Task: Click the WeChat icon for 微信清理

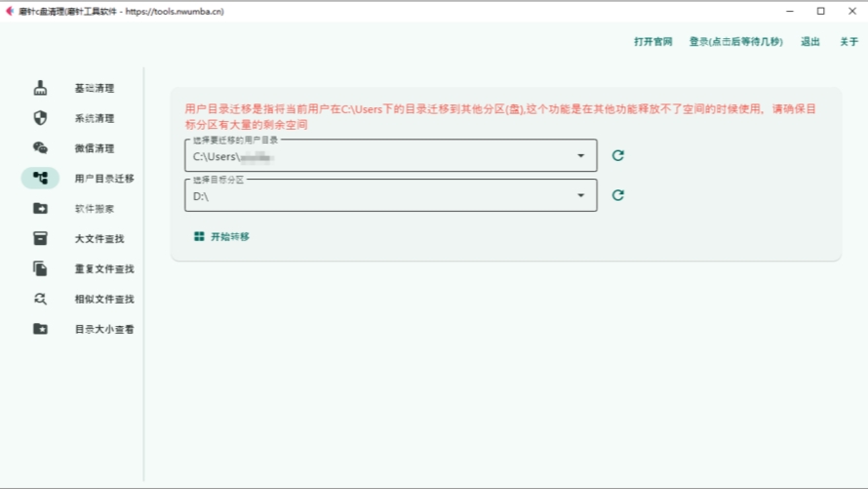Action: (x=40, y=147)
